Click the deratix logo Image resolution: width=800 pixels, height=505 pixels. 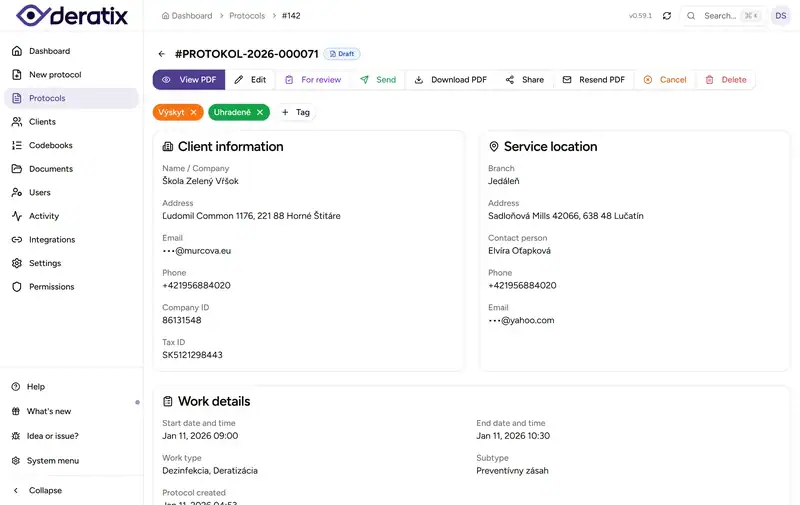pos(71,15)
